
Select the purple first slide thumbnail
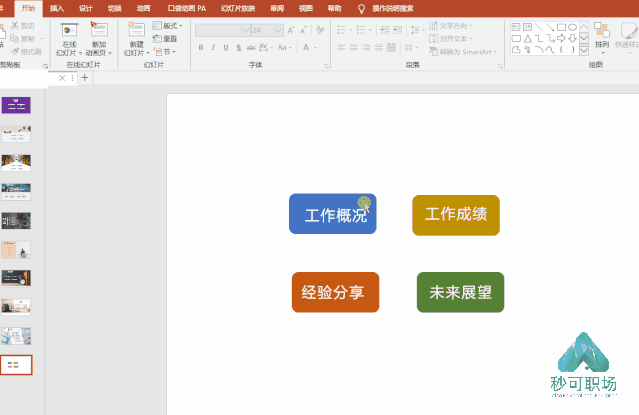16,105
